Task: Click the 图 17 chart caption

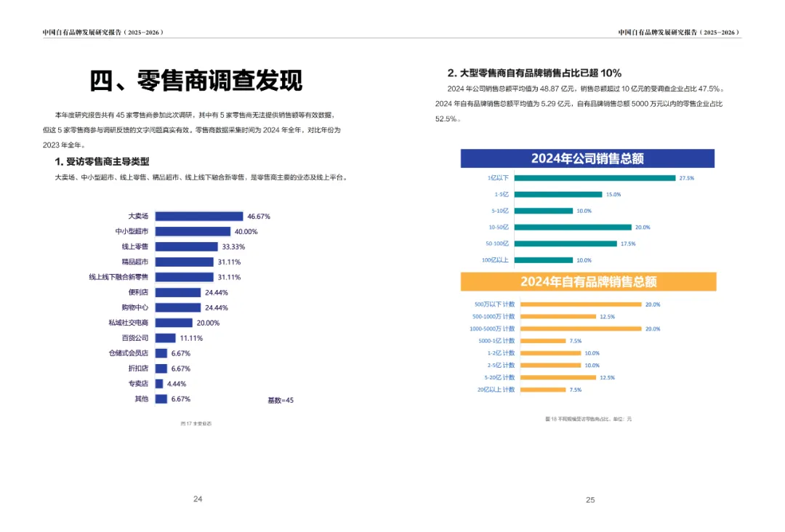Action: click(196, 424)
